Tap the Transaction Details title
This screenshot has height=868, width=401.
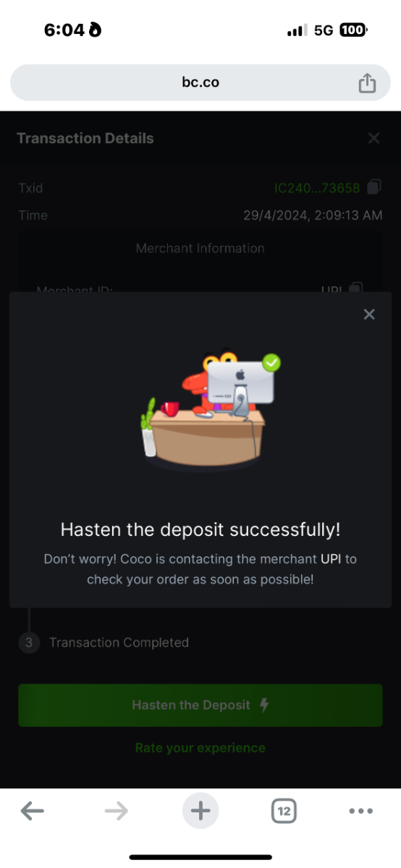point(85,138)
